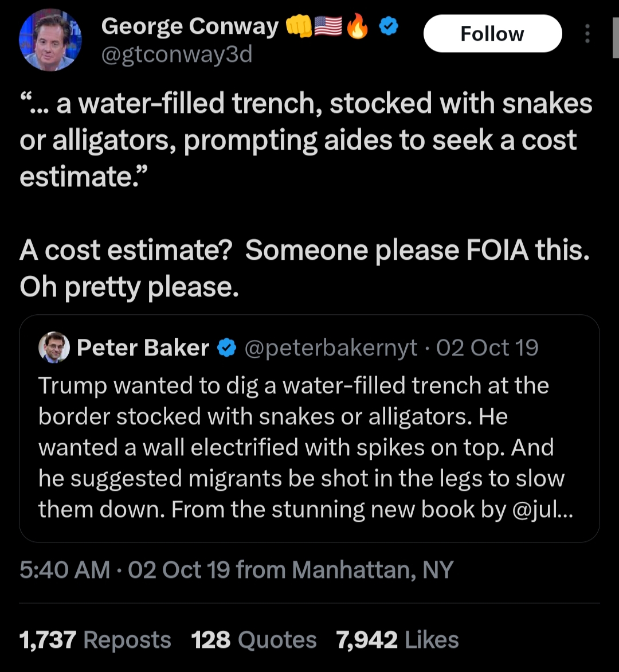Click the Manhattan, NY location text
The width and height of the screenshot is (619, 672).
373,570
